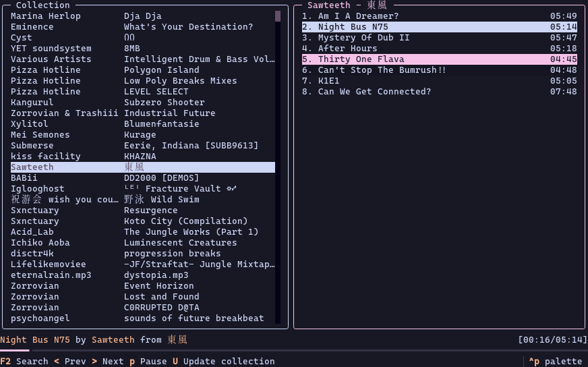Screen dimensions: 588x367
Task: Select eternalrain.mp3 album dystopia.mp3
Action: pos(142,275)
